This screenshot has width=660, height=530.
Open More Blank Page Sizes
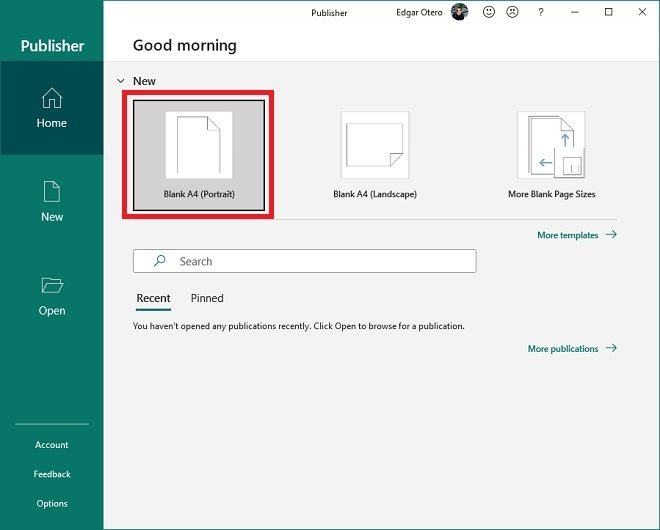(x=551, y=155)
